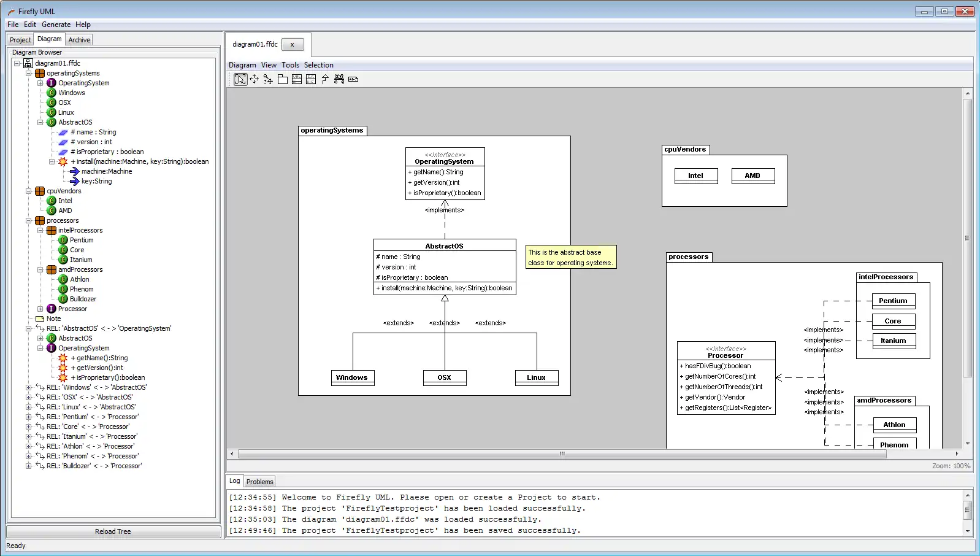This screenshot has height=556, width=980.
Task: Select the I.F. interface creation tool
Action: (x=311, y=79)
